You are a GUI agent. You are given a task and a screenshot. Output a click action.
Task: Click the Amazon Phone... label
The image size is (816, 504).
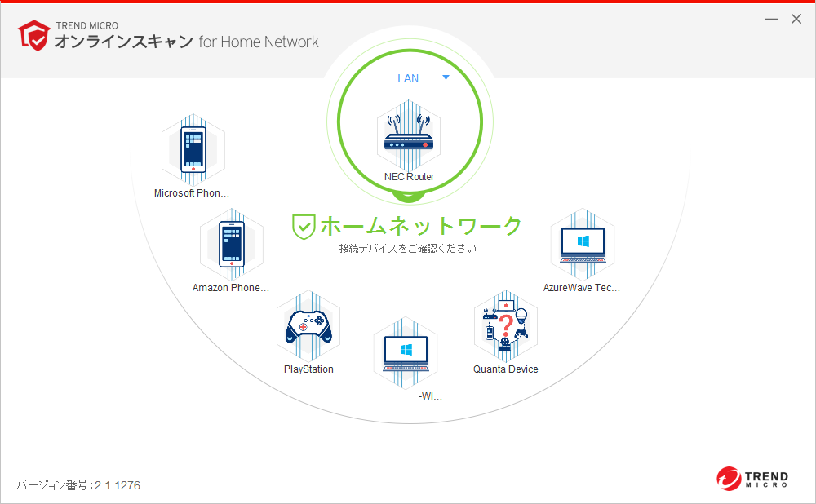point(231,288)
